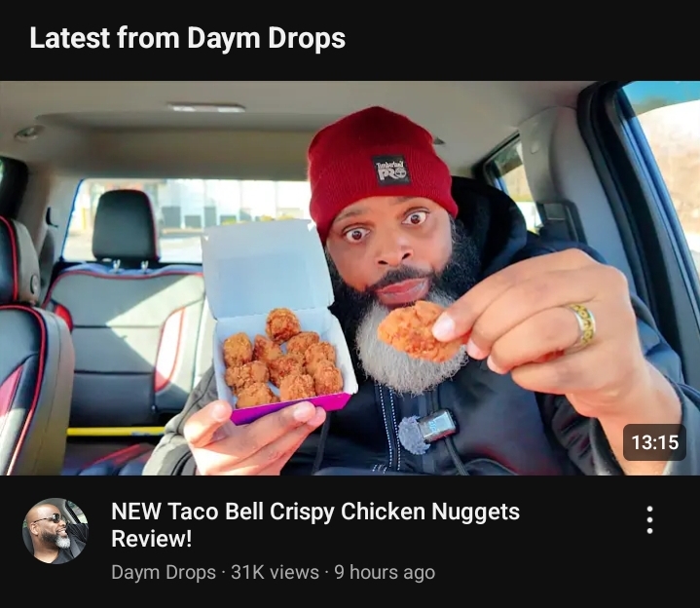Tap the single nugget held up close
Viewport: 700px width, 608px height.
pos(417,330)
